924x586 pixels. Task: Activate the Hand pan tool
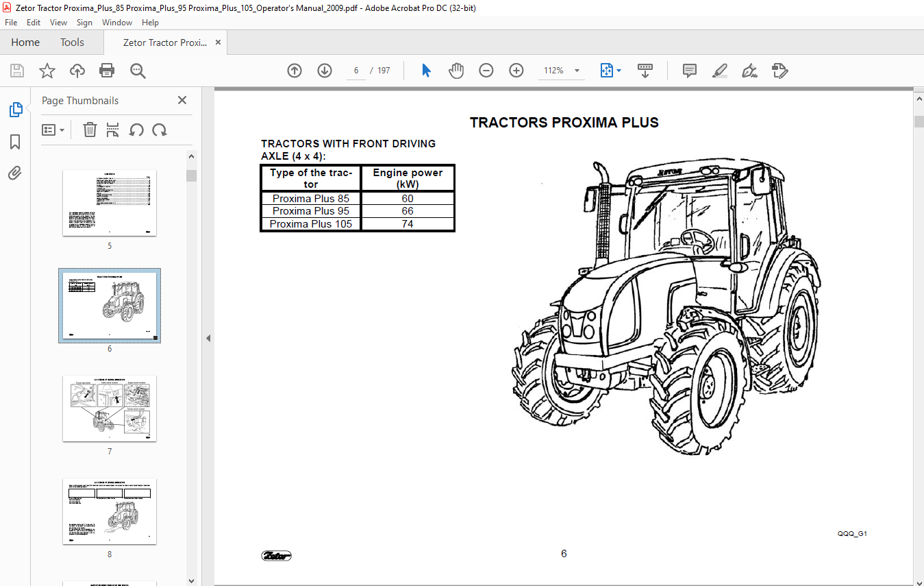(456, 71)
